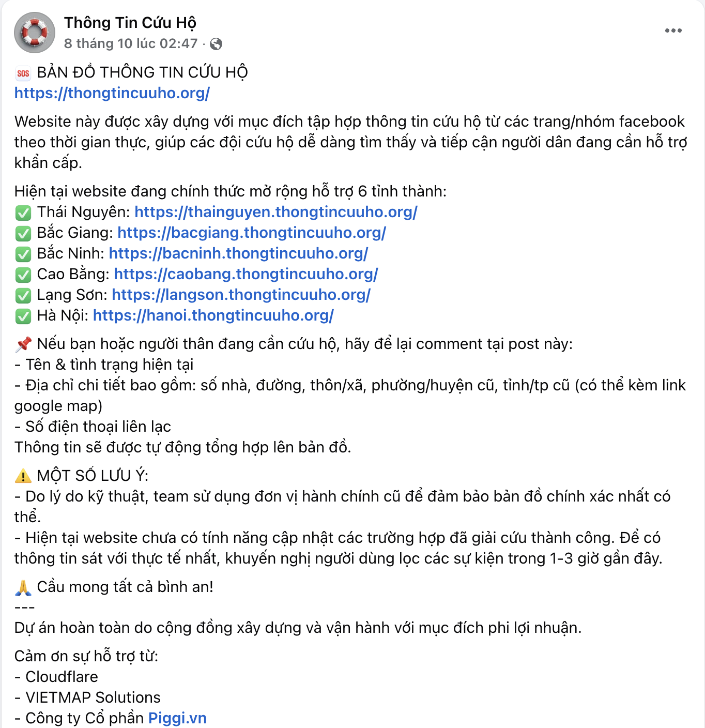
Task: Open the Cao Bằng rescue map link
Action: pos(246,274)
